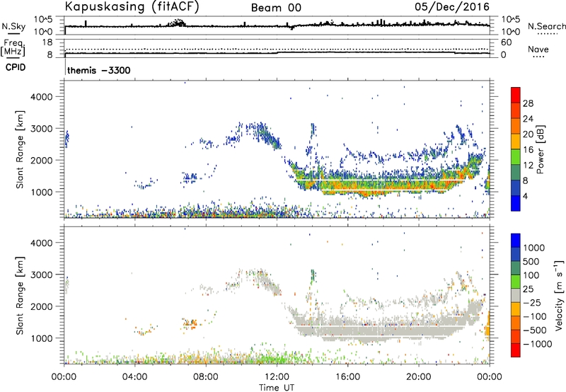The width and height of the screenshot is (566, 392).
Task: Click the "-1000" velocity colorbar label
Action: pos(538,344)
